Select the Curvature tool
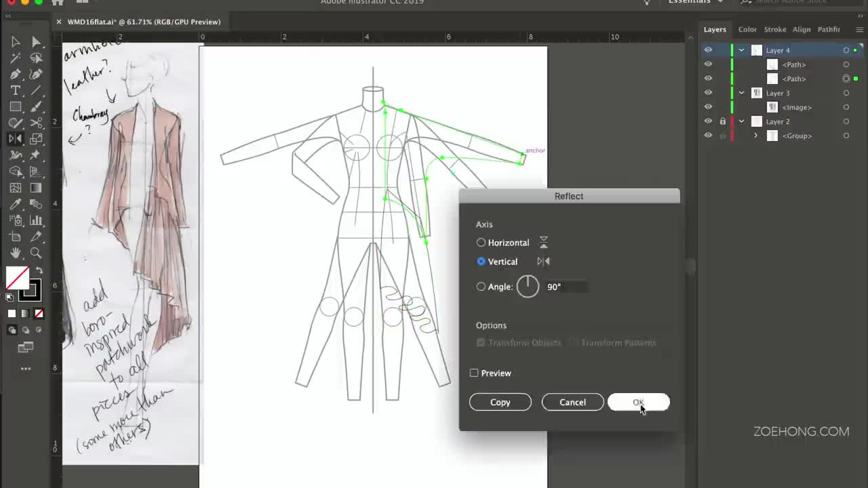This screenshot has height=488, width=868. [x=36, y=75]
